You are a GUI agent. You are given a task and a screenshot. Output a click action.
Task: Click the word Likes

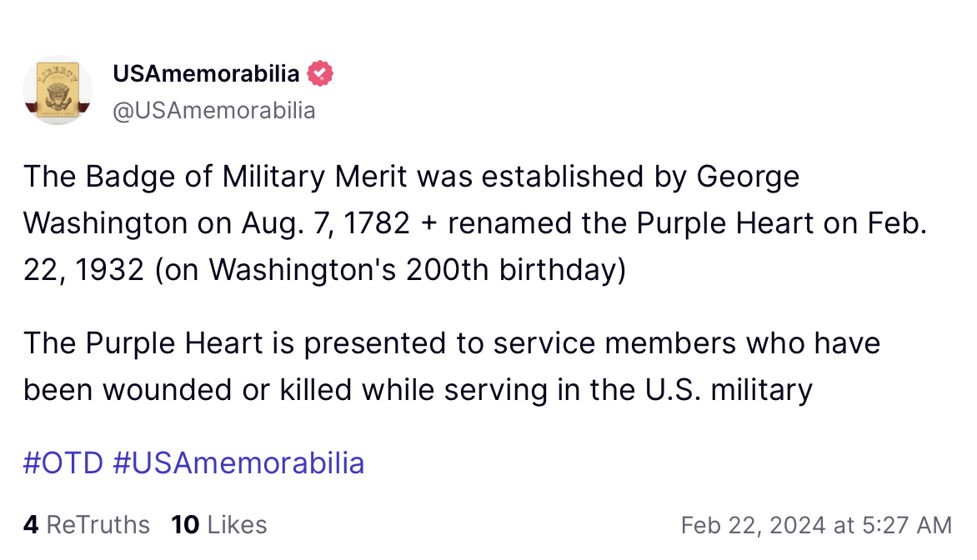coord(237,525)
